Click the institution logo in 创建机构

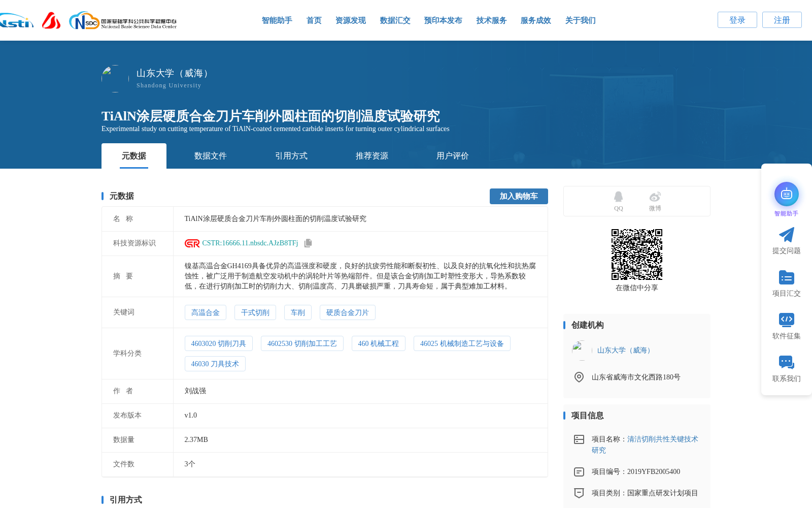click(x=582, y=351)
